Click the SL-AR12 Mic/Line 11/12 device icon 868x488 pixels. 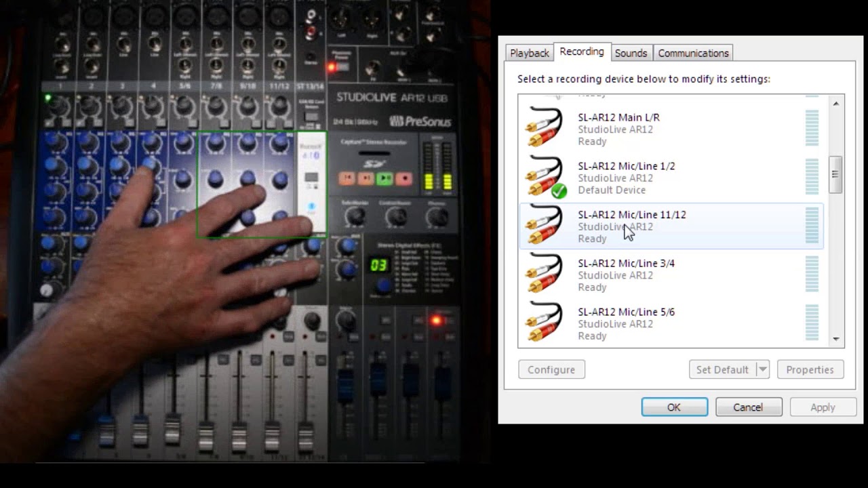pos(545,225)
